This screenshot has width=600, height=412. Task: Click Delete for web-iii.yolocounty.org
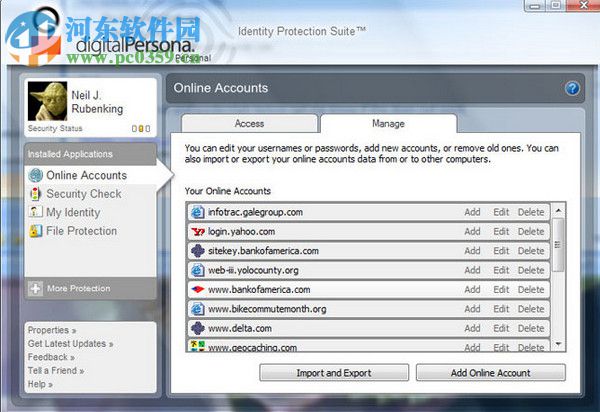click(x=531, y=270)
